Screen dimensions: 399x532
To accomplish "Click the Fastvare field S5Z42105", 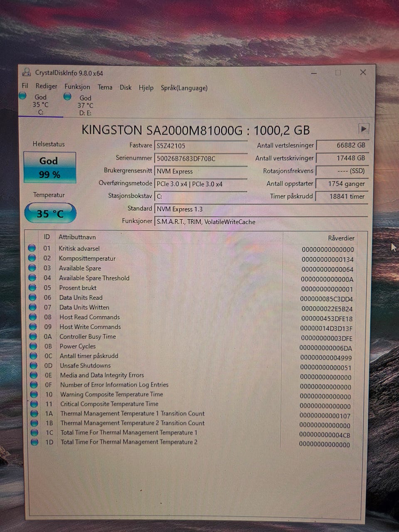I will (201, 146).
